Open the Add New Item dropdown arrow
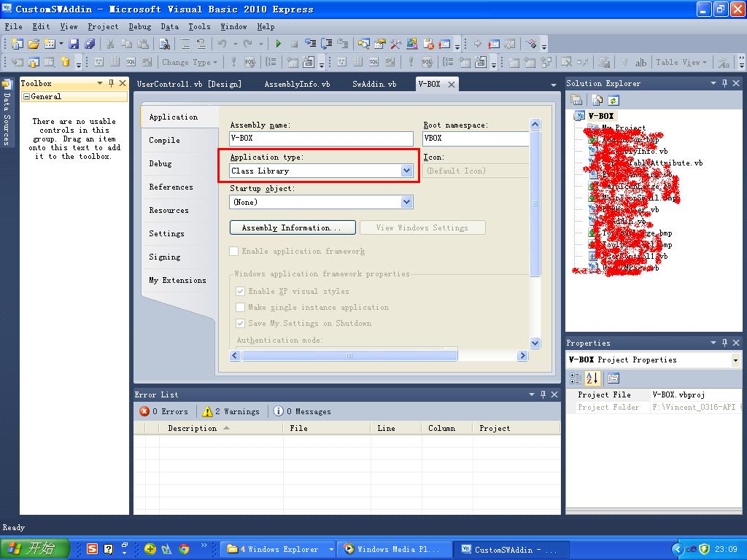This screenshot has height=560, width=747. (x=61, y=44)
